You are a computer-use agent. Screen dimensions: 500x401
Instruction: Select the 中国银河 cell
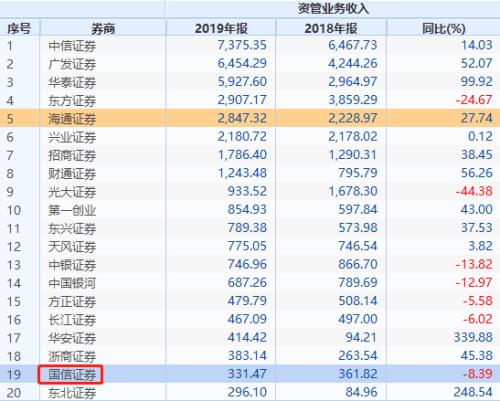click(72, 283)
